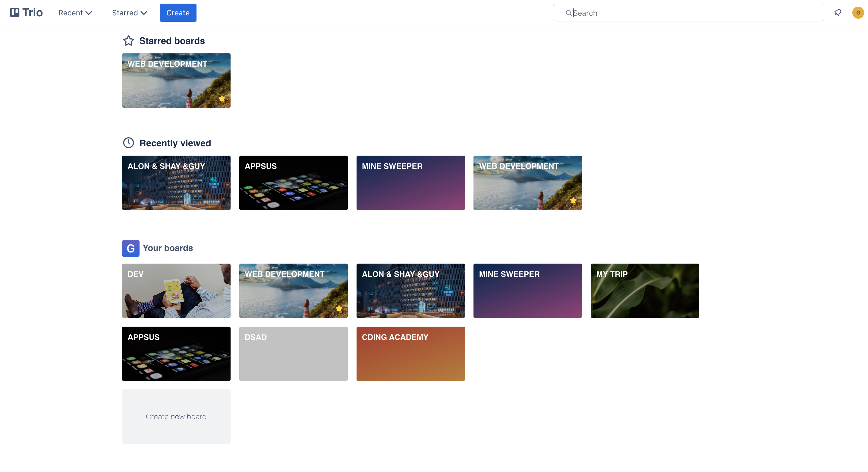The height and width of the screenshot is (472, 868).
Task: Open the CDING ACADEMY board
Action: [410, 354]
